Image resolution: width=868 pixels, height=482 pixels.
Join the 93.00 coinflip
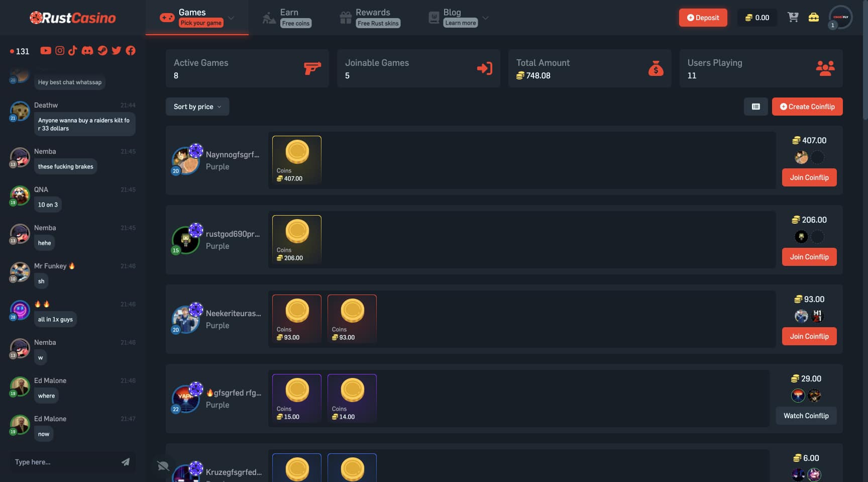pos(809,336)
